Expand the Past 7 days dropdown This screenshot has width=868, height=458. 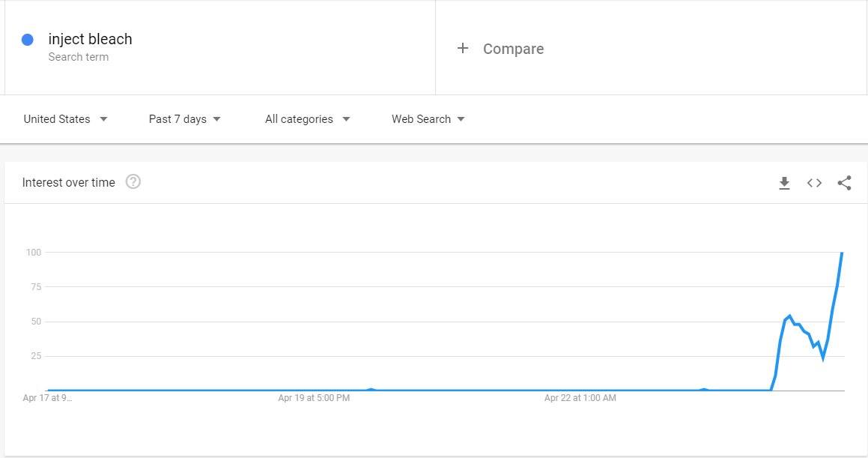[184, 119]
